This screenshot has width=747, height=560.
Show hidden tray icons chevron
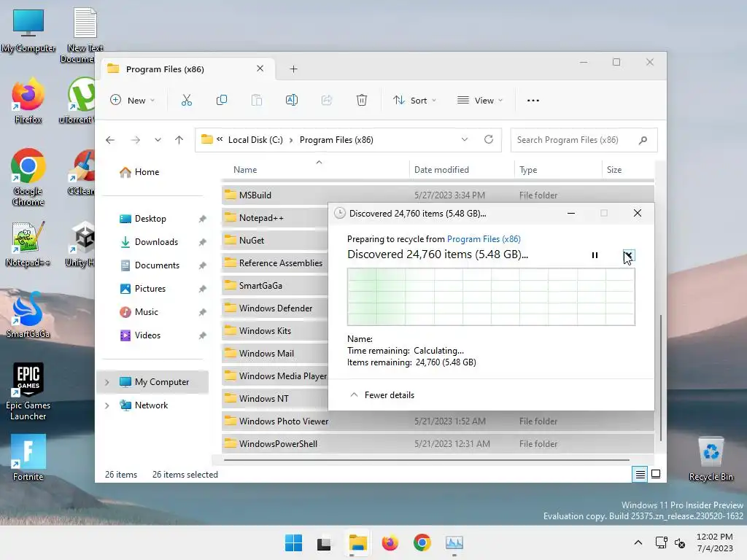coord(638,542)
